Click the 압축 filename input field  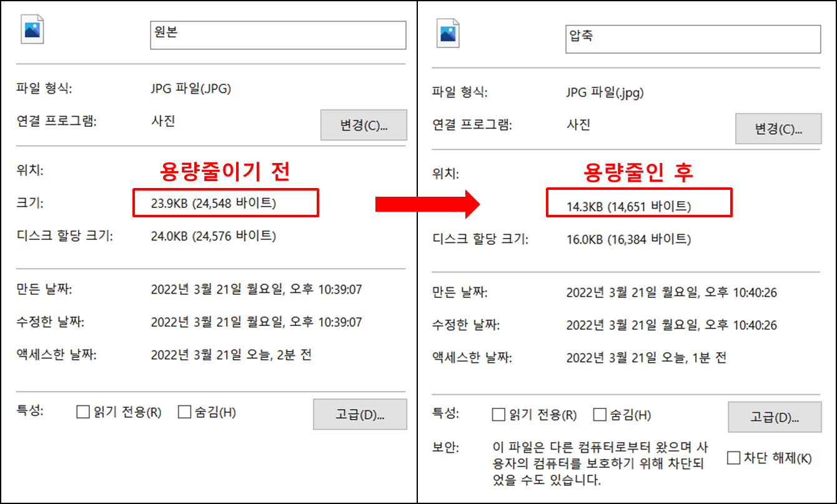[x=693, y=39]
